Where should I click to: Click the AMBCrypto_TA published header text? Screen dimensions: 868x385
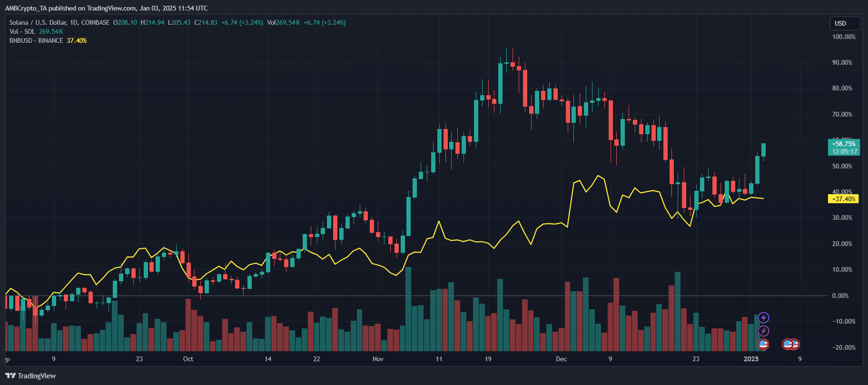[106, 8]
